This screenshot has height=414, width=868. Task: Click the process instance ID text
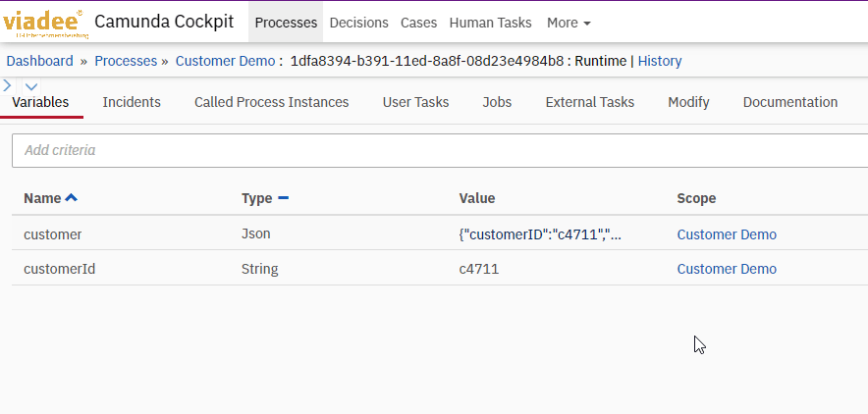427,61
